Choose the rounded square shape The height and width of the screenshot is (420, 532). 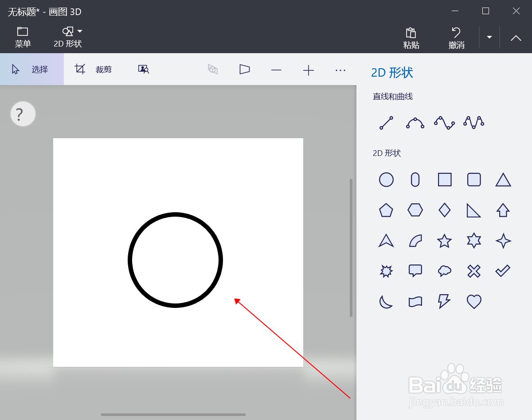tap(474, 179)
